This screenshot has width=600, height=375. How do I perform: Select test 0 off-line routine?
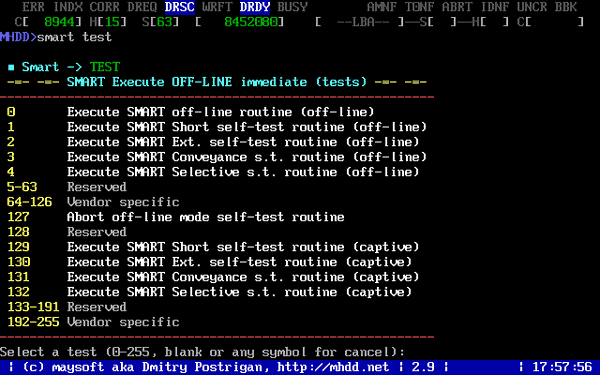[190, 112]
